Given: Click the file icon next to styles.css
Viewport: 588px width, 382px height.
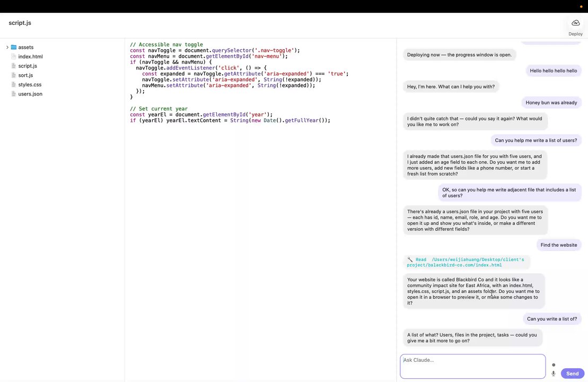Looking at the screenshot, I should [x=14, y=85].
